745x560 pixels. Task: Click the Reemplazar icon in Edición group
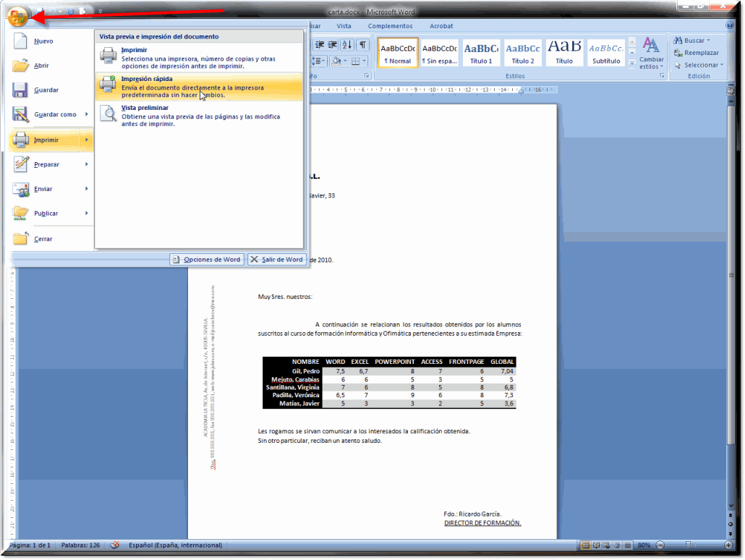pyautogui.click(x=678, y=53)
